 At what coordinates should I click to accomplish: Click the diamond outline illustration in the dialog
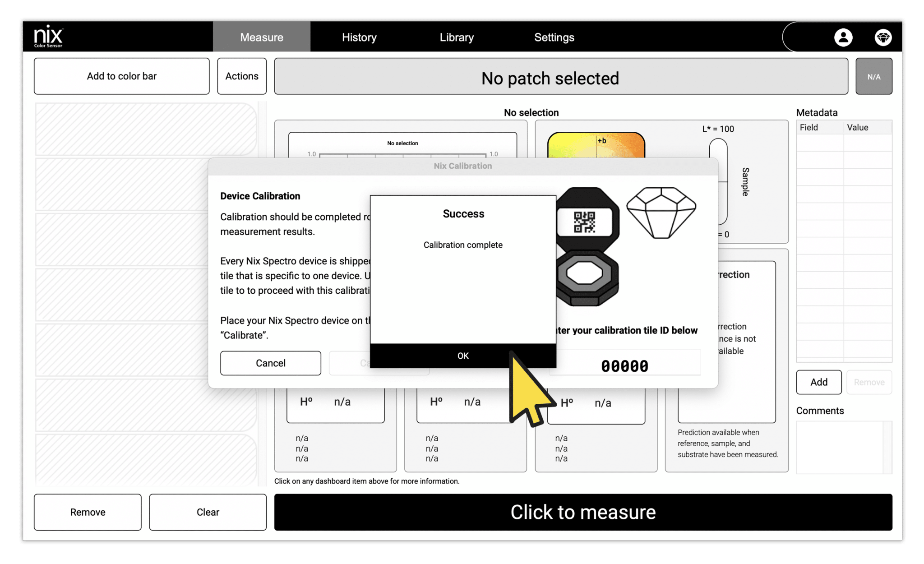coord(661,212)
